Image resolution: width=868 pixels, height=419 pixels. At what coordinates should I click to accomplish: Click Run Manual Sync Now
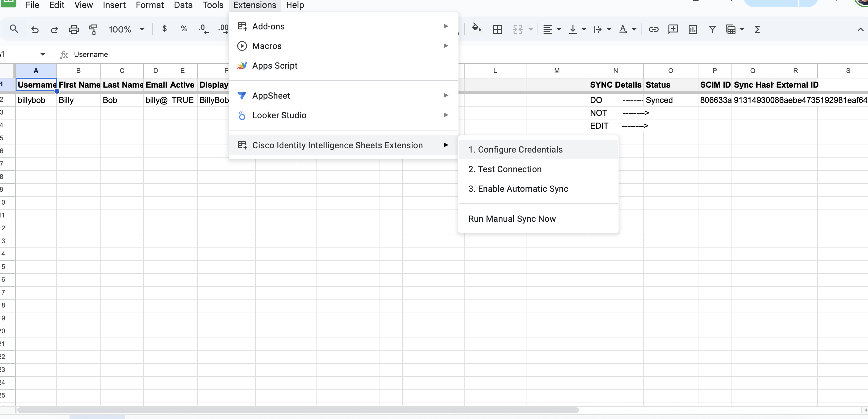point(512,219)
